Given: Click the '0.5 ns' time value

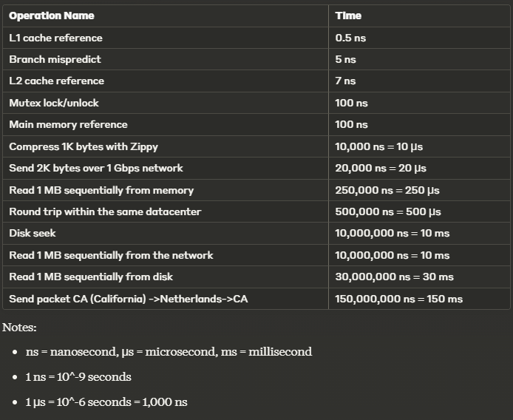Looking at the screenshot, I should 350,38.
